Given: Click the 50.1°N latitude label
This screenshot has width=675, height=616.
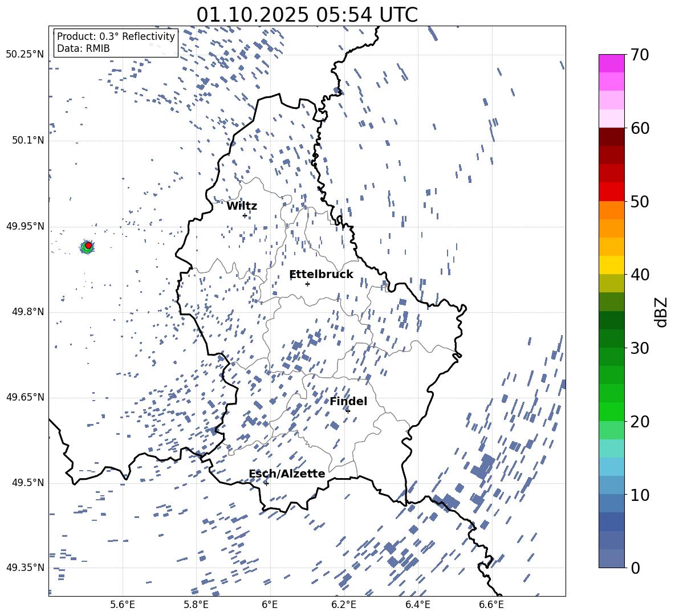Looking at the screenshot, I should click(x=28, y=140).
